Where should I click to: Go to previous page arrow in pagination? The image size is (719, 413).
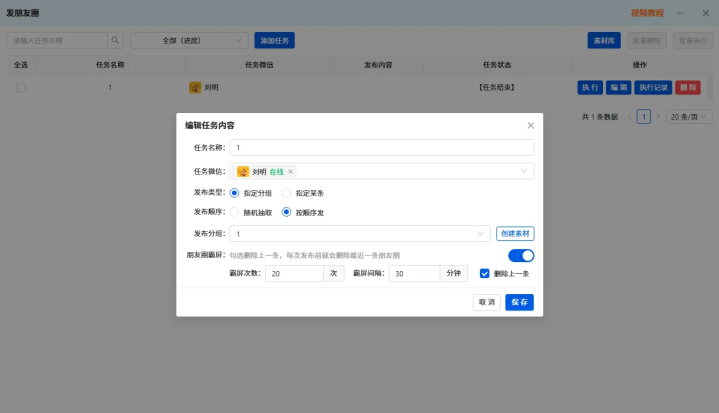click(x=629, y=117)
